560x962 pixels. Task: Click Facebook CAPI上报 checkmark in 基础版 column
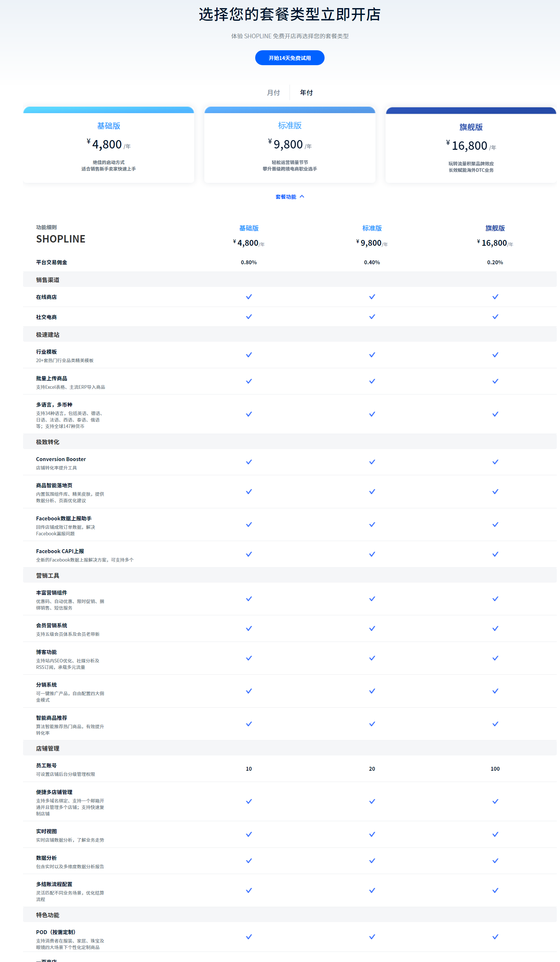point(249,554)
